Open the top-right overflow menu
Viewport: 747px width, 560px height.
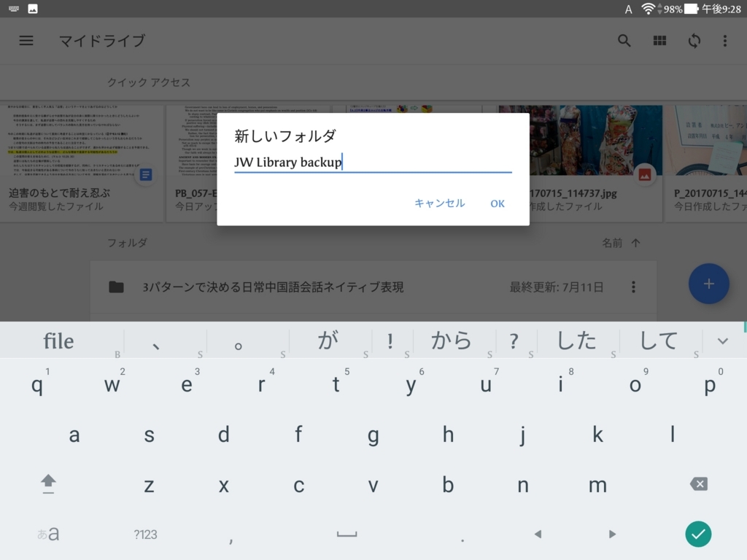tap(724, 41)
